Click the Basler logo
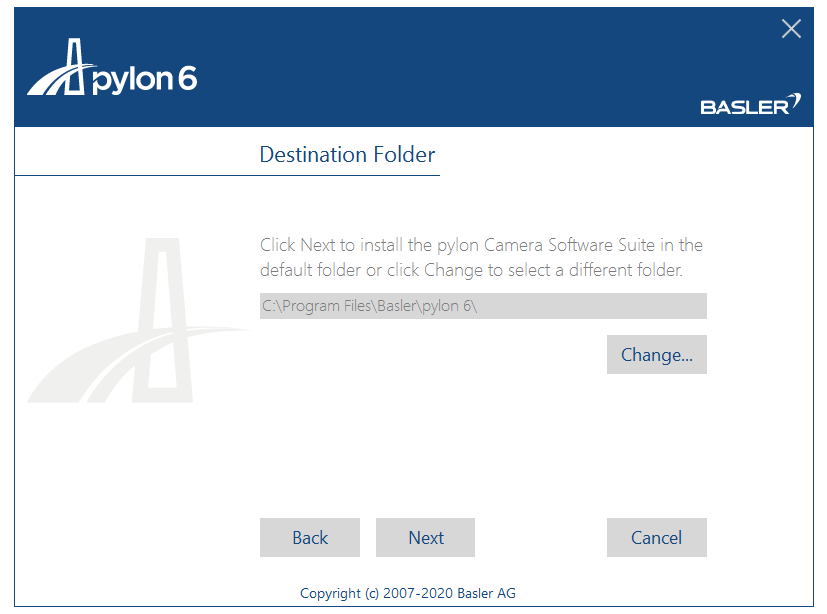Image resolution: width=827 pixels, height=614 pixels. 744,105
